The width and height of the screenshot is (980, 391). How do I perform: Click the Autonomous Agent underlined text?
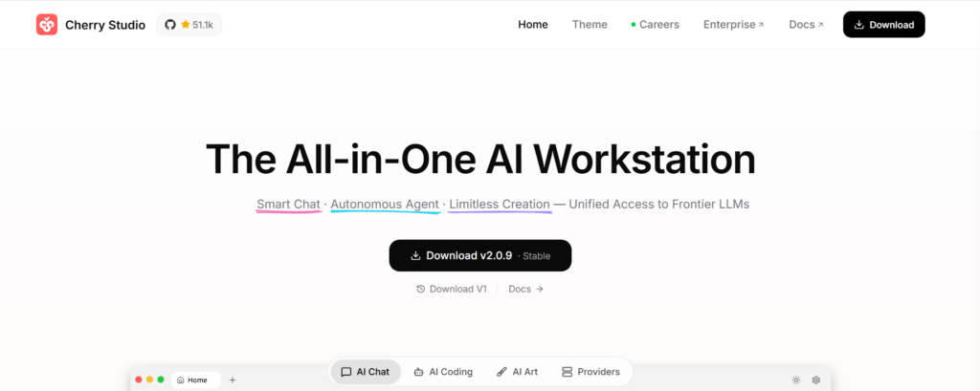[385, 205]
